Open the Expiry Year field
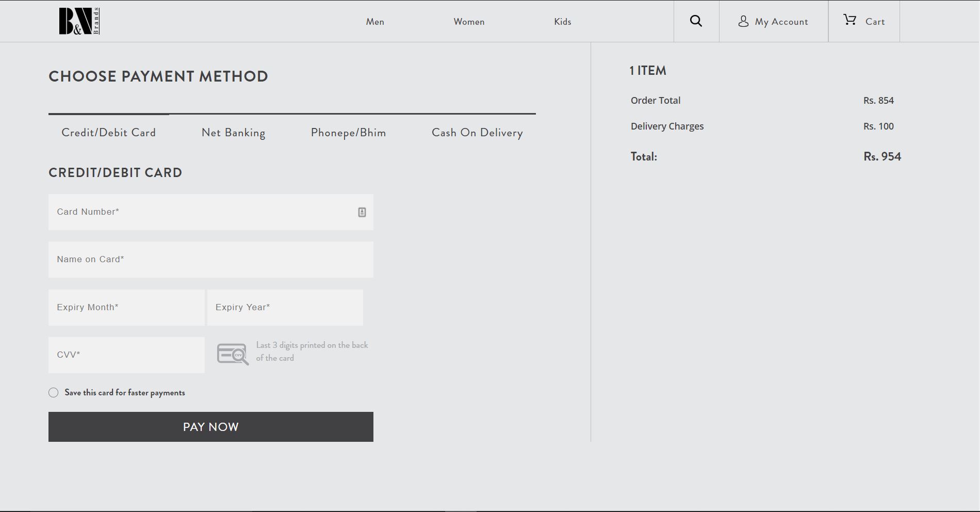The image size is (980, 512). coord(285,308)
